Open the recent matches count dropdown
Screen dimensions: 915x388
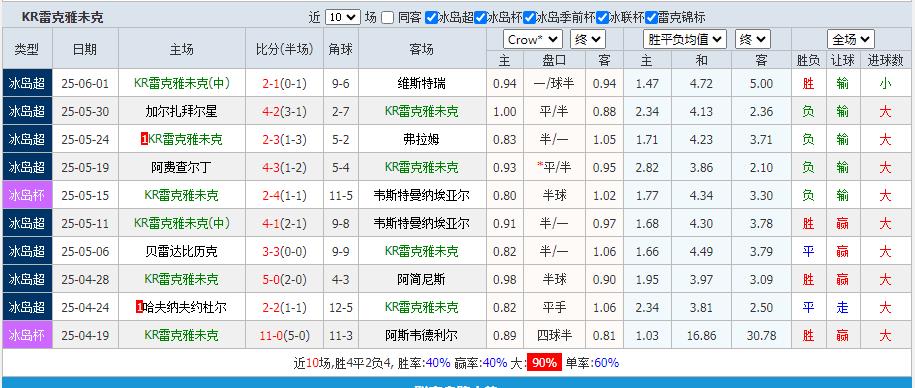point(343,17)
